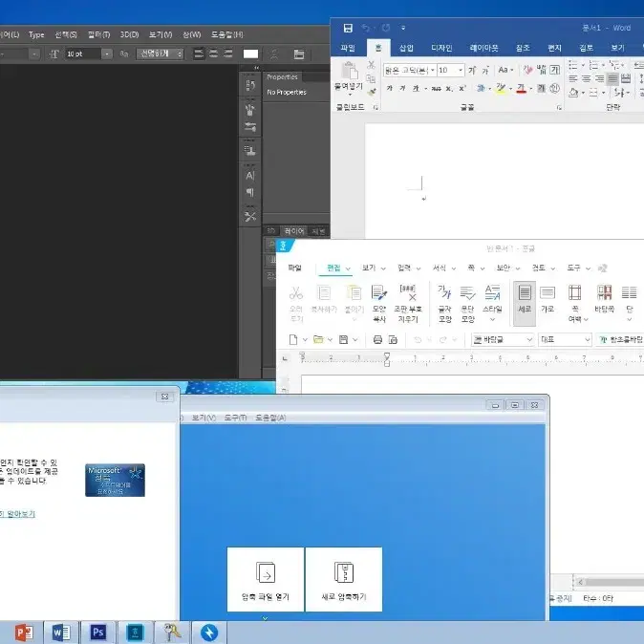Viewport: 644px width, 644px height.
Task: Open Word's font size combo box
Action: point(451,71)
